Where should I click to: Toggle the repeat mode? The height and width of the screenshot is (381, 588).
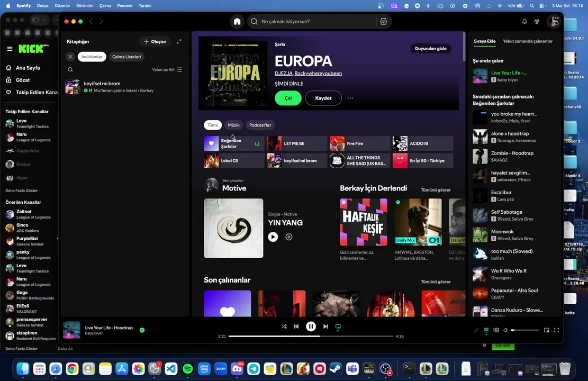338,326
